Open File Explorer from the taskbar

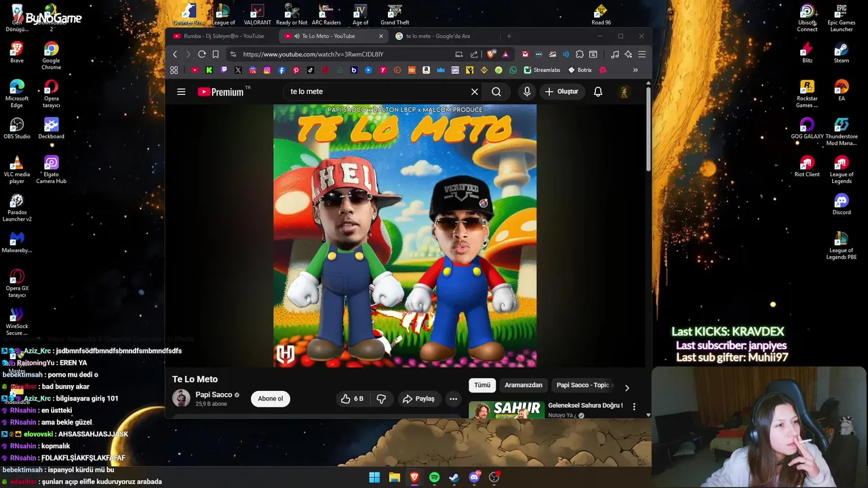click(394, 477)
